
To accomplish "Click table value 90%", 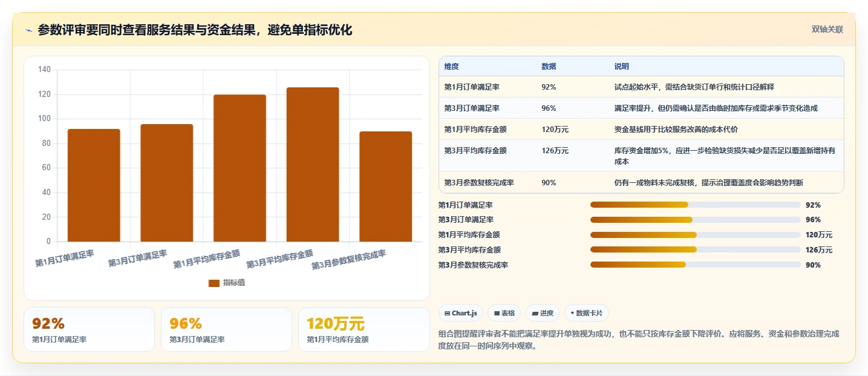I will [549, 183].
